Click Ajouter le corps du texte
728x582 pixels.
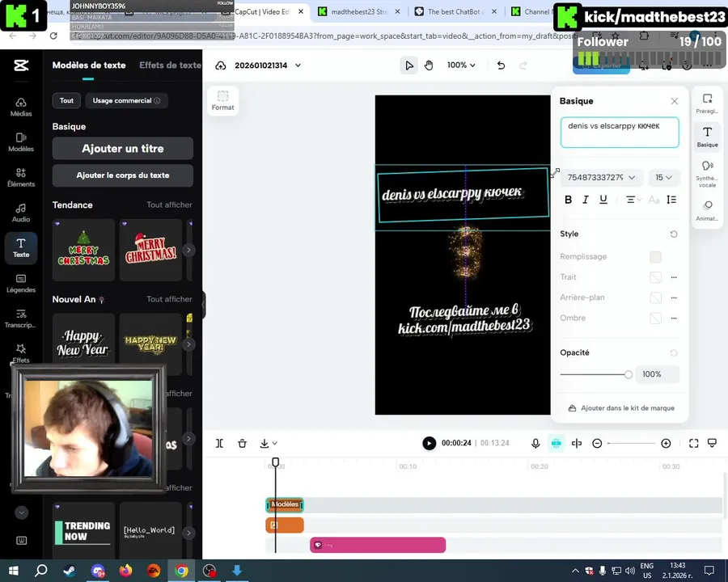pyautogui.click(x=123, y=175)
